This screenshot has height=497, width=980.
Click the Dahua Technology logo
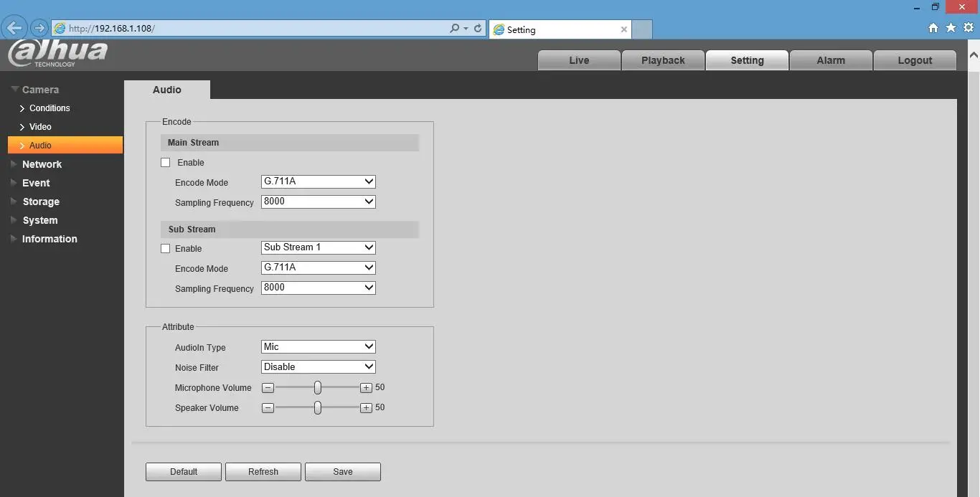57,54
